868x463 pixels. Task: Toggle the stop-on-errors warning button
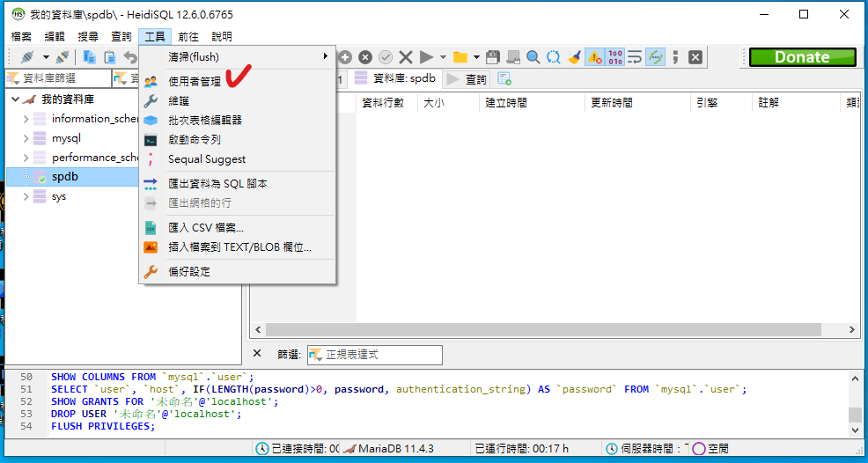pos(594,57)
